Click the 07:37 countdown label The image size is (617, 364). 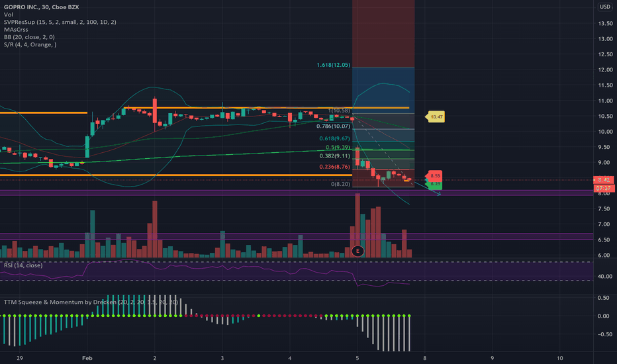pos(604,188)
